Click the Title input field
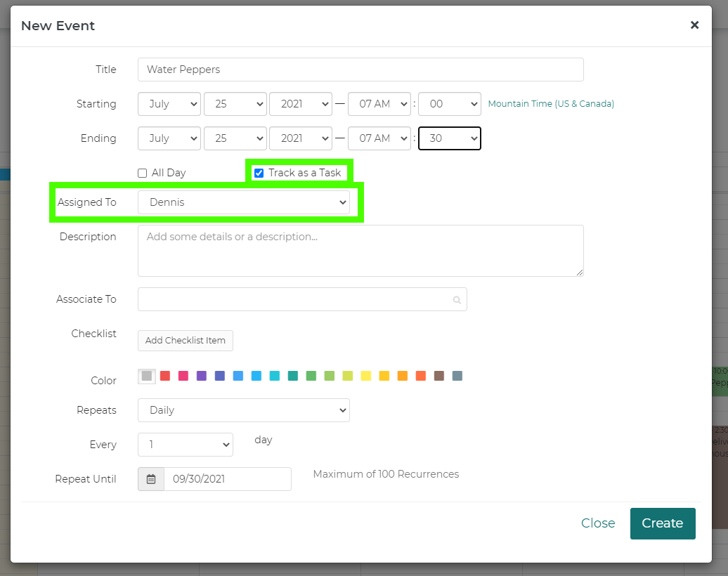728x576 pixels. pyautogui.click(x=360, y=70)
